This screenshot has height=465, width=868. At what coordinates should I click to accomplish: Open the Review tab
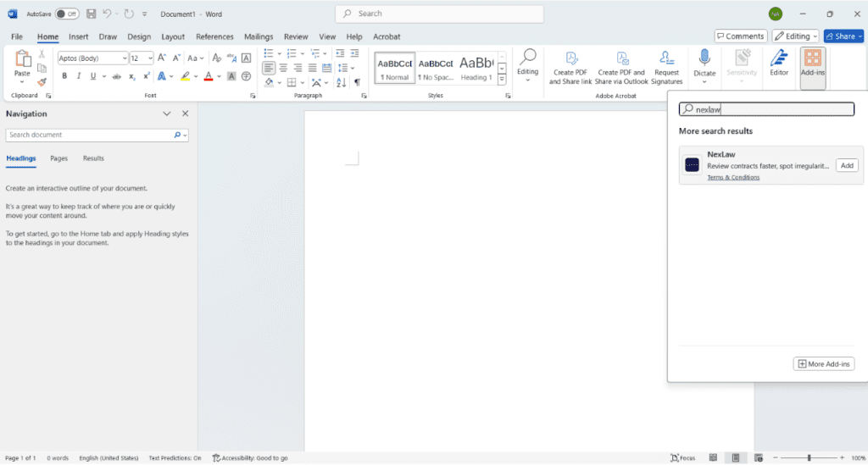pyautogui.click(x=296, y=36)
